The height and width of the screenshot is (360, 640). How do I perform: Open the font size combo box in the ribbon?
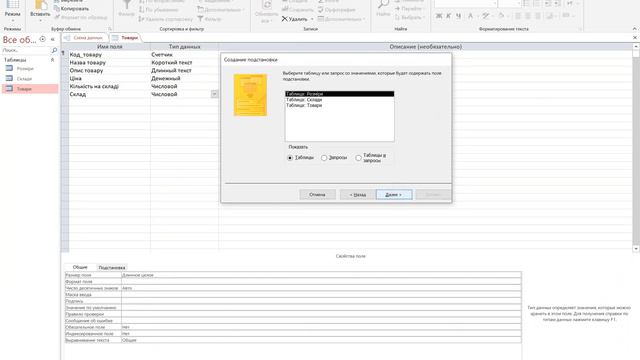510,3
